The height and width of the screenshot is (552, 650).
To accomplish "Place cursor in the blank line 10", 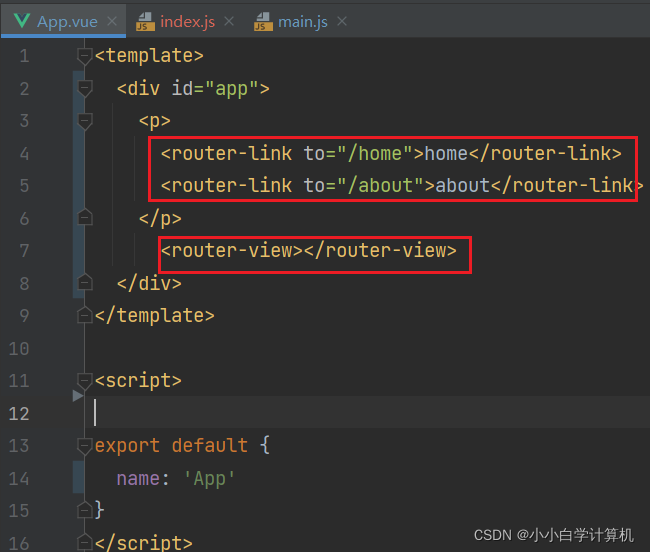I will (367, 349).
